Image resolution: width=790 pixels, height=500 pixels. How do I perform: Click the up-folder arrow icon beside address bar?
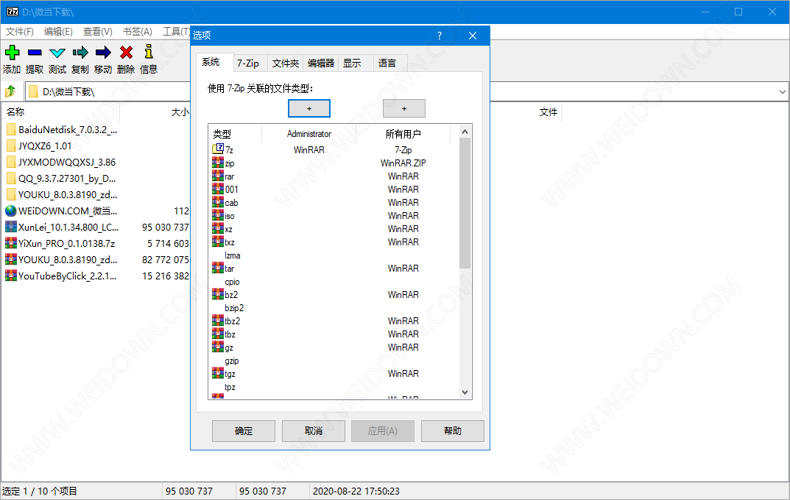click(x=10, y=91)
